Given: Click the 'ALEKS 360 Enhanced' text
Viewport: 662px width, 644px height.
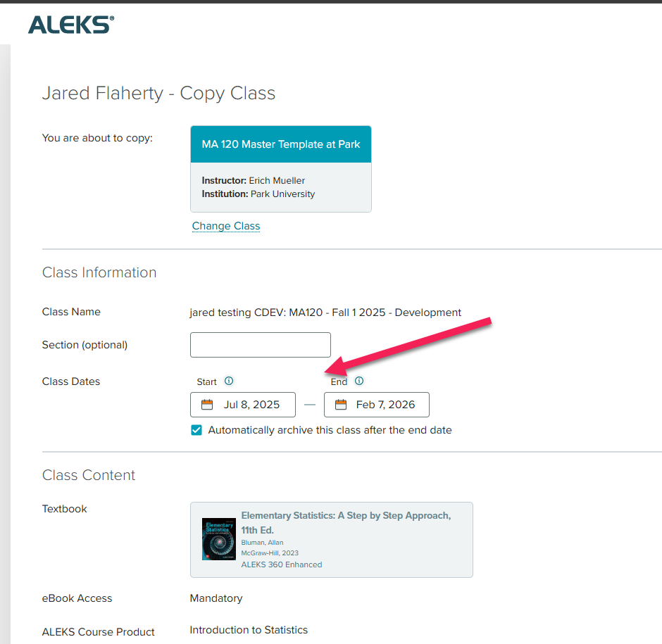Looking at the screenshot, I should 282,564.
